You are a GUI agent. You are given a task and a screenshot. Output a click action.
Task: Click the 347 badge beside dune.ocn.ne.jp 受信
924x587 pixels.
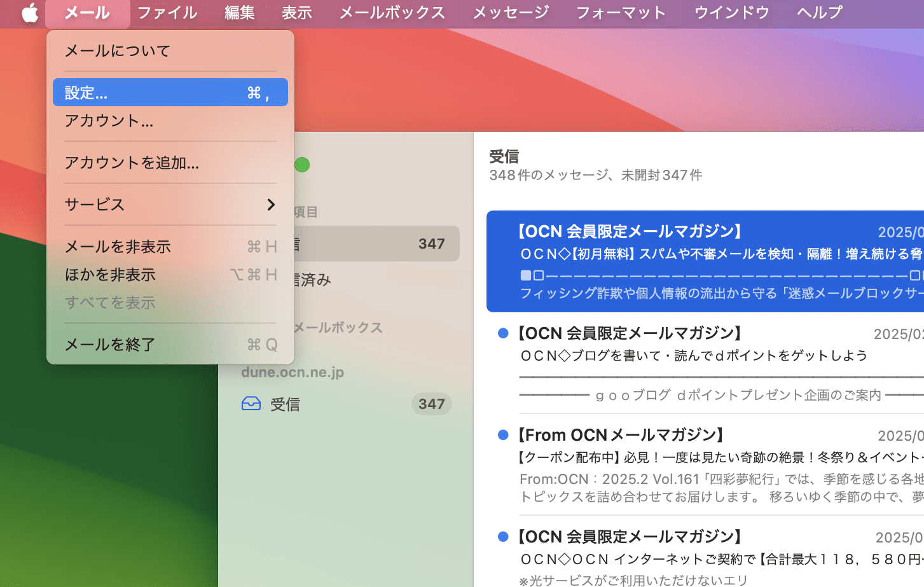tap(431, 404)
